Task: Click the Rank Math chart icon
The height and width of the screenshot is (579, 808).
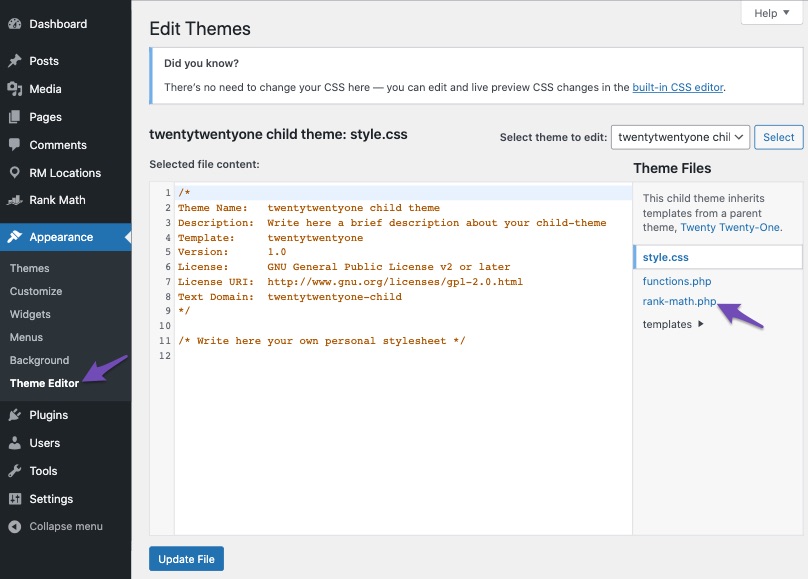Action: coord(15,200)
